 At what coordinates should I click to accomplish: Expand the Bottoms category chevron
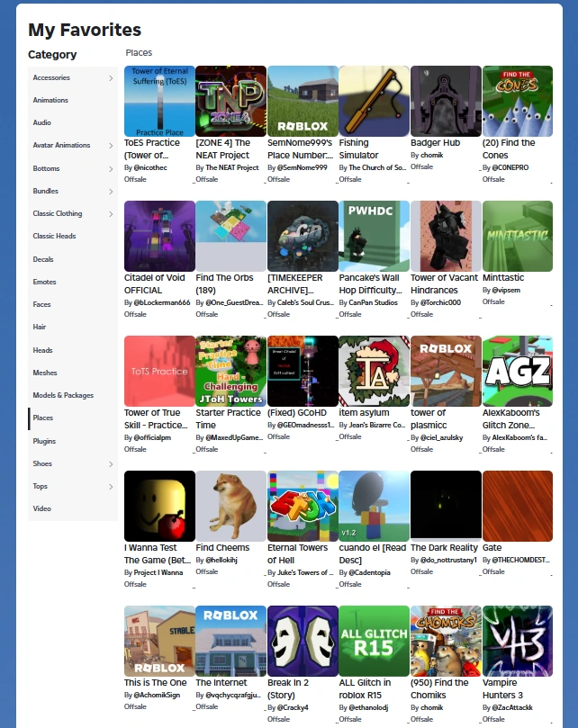coord(111,169)
